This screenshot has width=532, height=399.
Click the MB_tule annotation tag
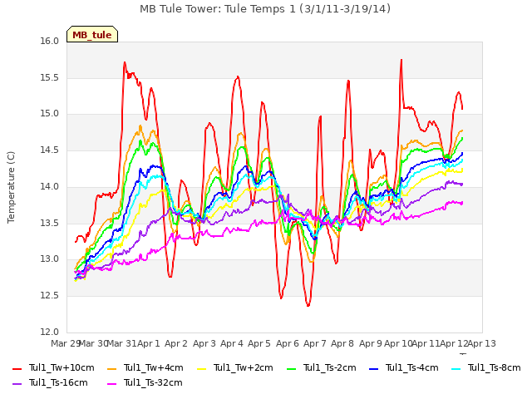tap(92, 34)
